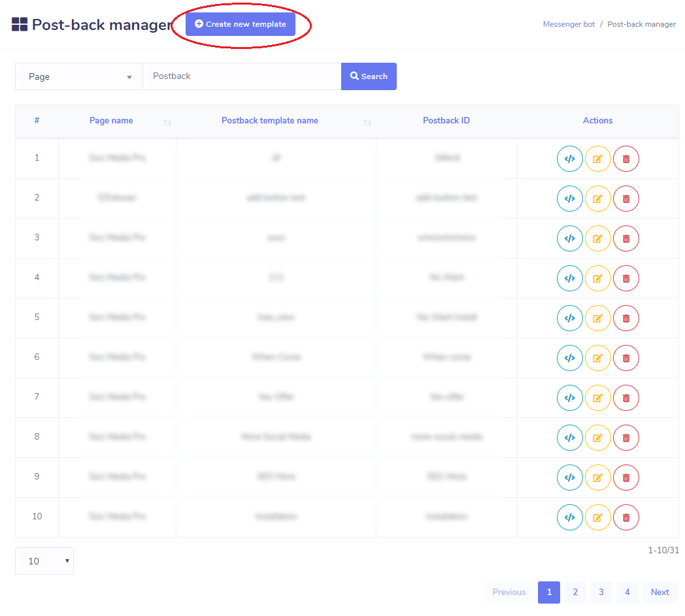Edit the Installation postback template

click(x=597, y=517)
